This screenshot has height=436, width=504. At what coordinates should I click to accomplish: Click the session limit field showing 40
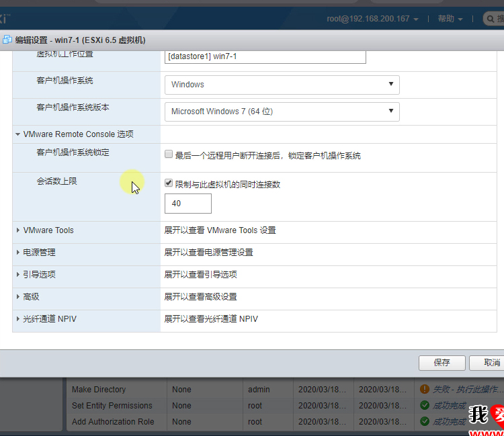(x=188, y=204)
